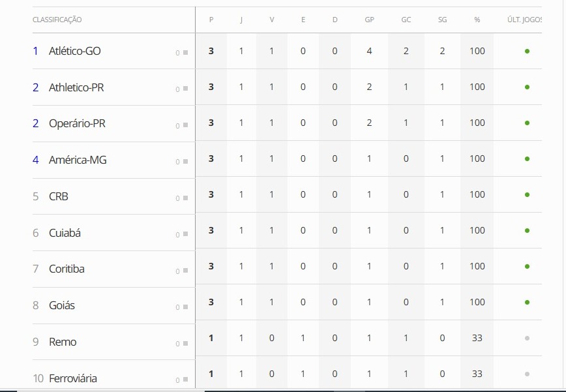The width and height of the screenshot is (566, 392).
Task: Click the ÚLT. JOGOS column header
Action: coord(524,20)
